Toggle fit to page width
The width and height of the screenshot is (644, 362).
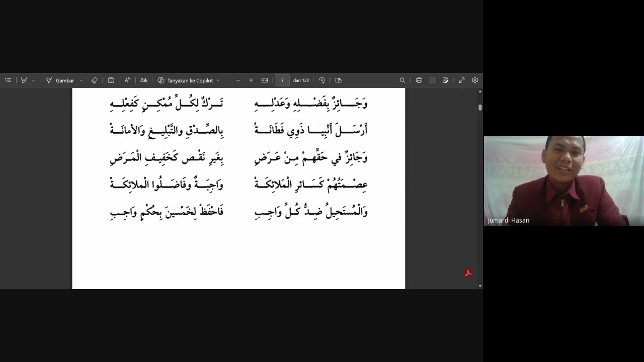265,80
